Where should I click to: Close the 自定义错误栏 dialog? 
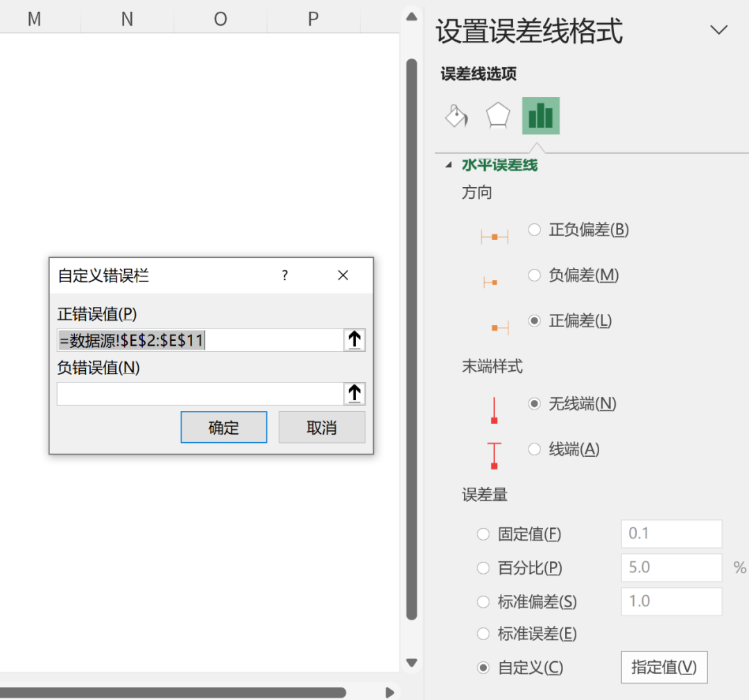343,276
